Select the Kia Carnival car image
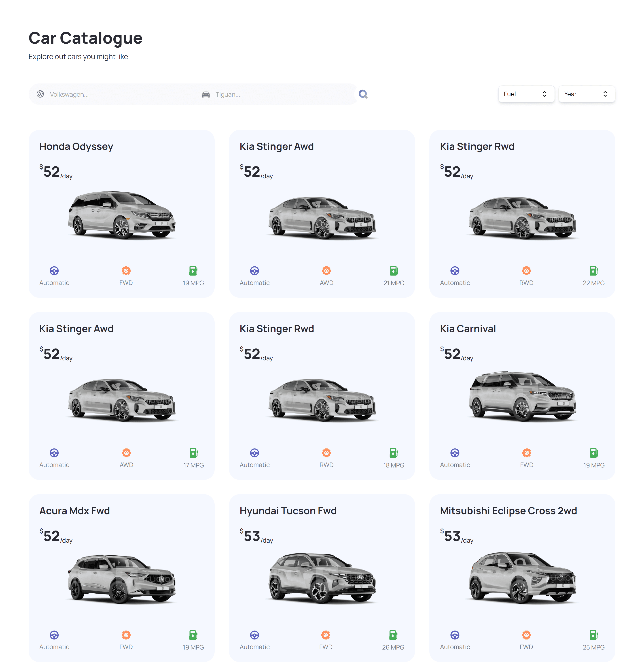This screenshot has height=671, width=644. click(x=522, y=396)
